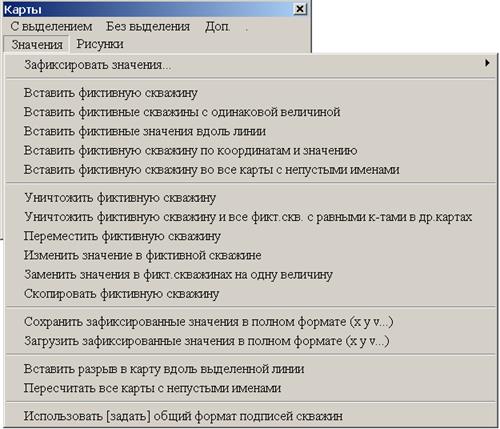Choose 'Заменить значения в фикт.скважинах на одну величину'

(251, 275)
